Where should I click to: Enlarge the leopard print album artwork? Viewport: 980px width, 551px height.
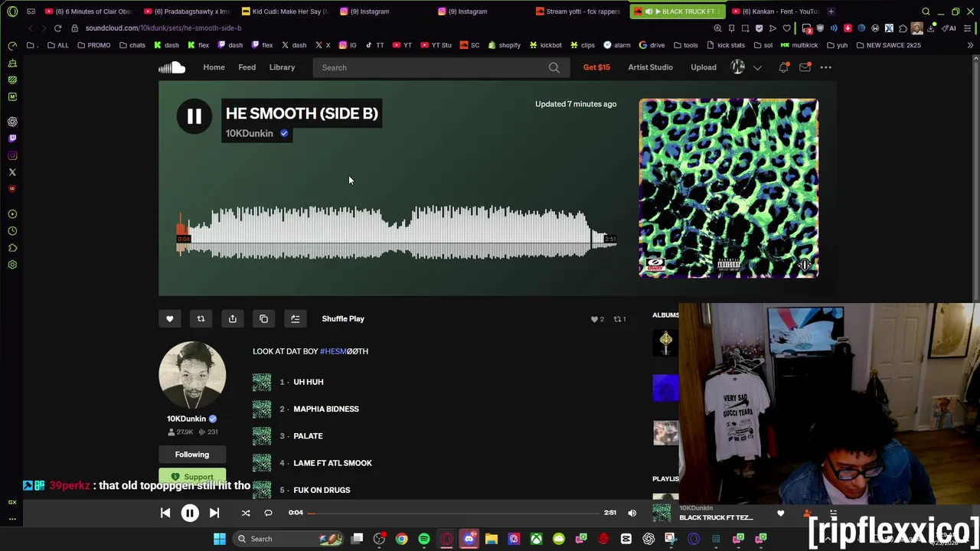728,188
